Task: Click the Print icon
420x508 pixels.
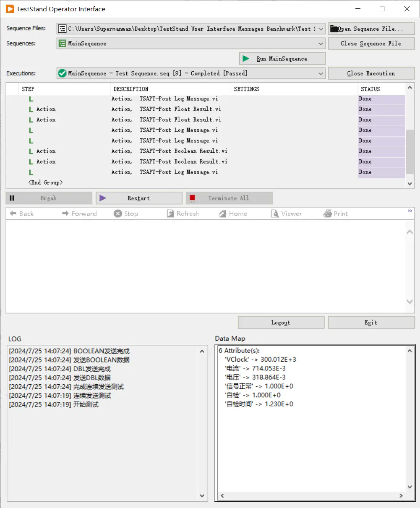Action: [327, 214]
